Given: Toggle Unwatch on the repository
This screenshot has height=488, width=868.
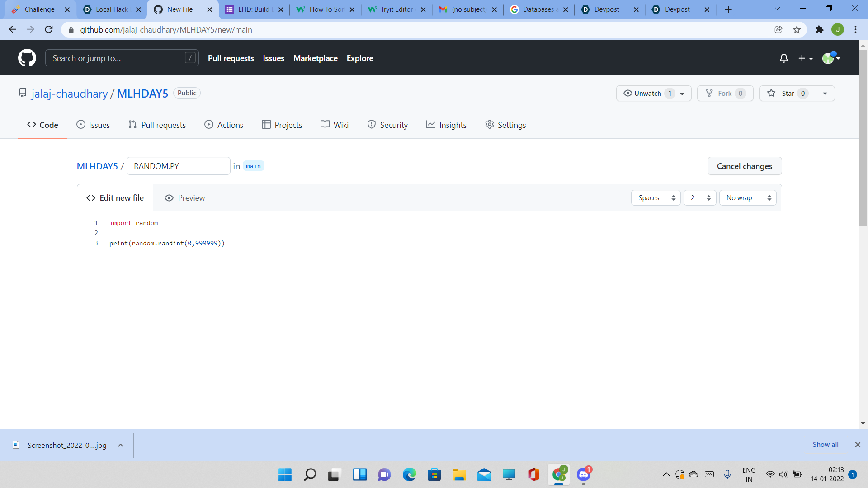Looking at the screenshot, I should point(647,94).
